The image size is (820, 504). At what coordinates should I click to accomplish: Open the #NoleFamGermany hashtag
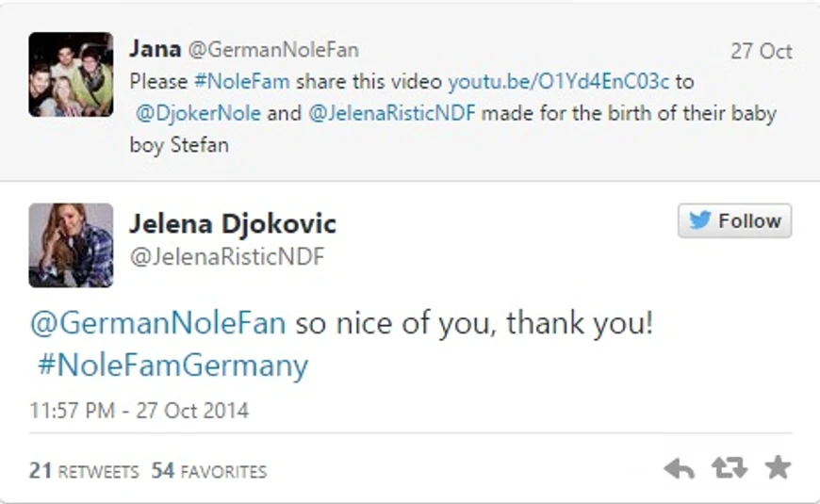pyautogui.click(x=173, y=366)
